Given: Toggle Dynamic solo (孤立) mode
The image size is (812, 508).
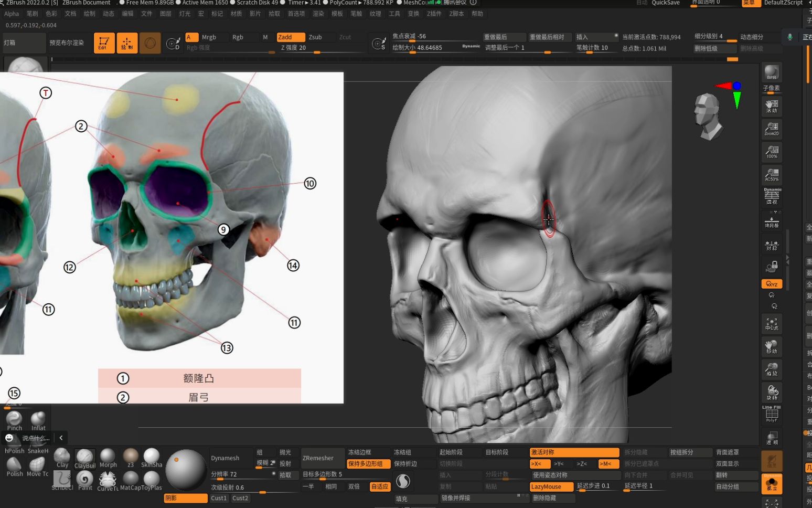Looking at the screenshot, I should tap(772, 483).
